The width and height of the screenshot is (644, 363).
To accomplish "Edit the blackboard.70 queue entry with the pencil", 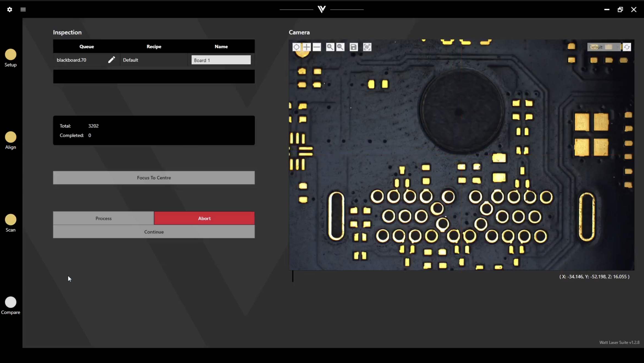I will tap(112, 59).
